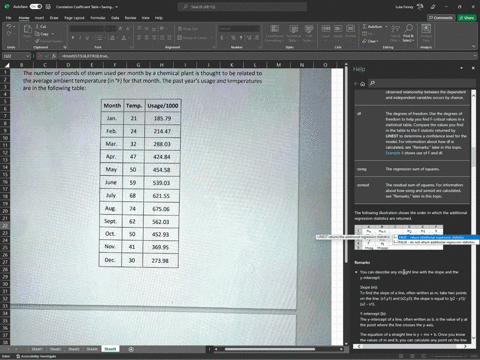Click the AutoSum sigma button
The width and height of the screenshot is (480, 360).
click(372, 26)
